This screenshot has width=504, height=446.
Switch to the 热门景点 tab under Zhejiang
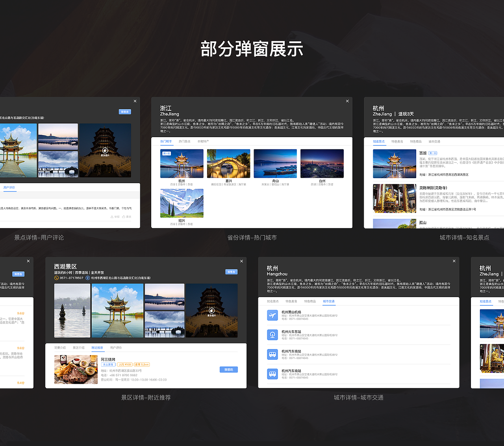point(184,141)
